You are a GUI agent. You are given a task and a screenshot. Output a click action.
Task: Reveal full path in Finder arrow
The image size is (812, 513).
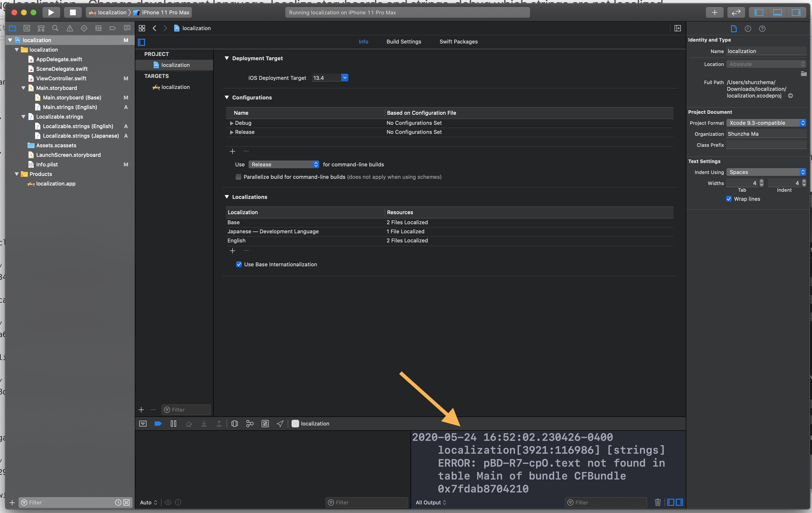[790, 96]
